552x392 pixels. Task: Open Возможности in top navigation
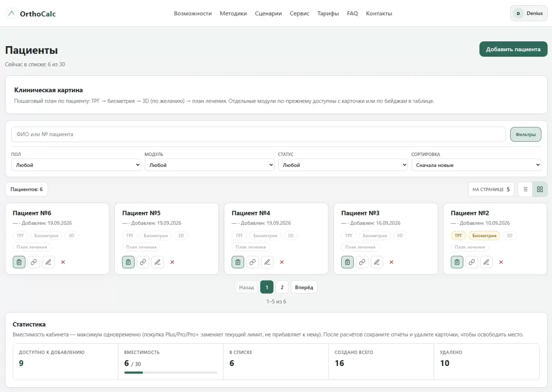coord(193,13)
